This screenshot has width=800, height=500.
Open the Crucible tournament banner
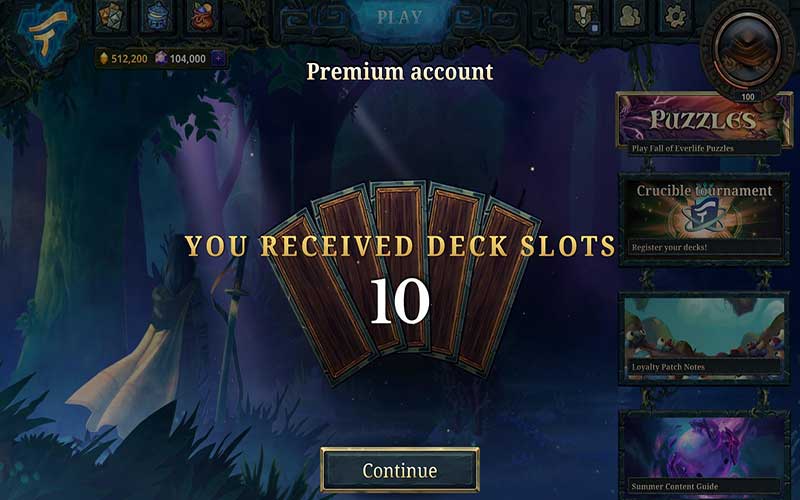(x=704, y=219)
